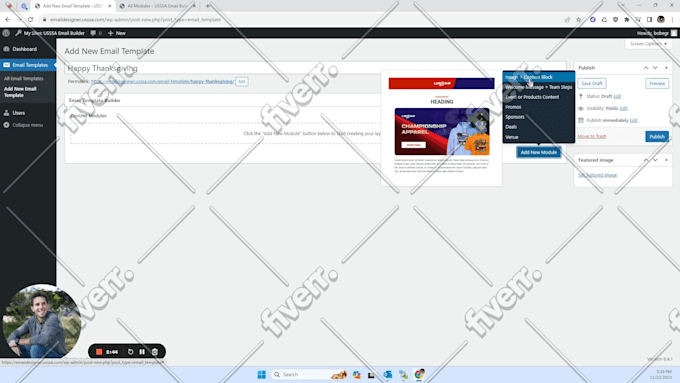Screen dimensions: 680x383
Task: Click the permalink Edit button
Action: click(242, 81)
